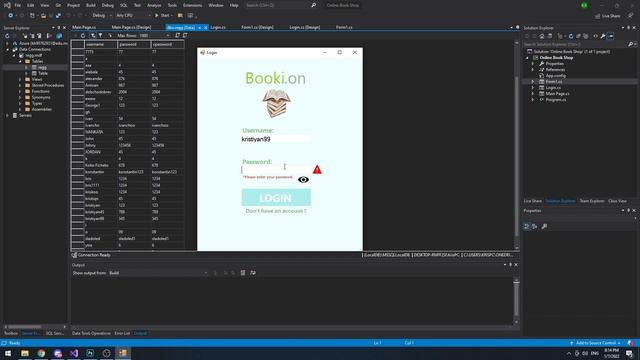The height and width of the screenshot is (360, 640).
Task: Focus the empty Password field
Action: 276,169
